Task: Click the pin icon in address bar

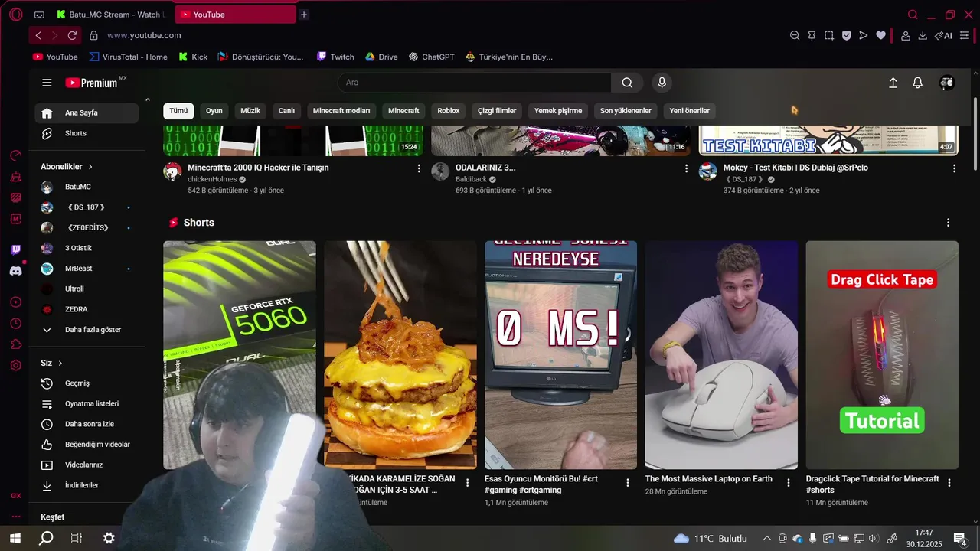Action: click(812, 35)
